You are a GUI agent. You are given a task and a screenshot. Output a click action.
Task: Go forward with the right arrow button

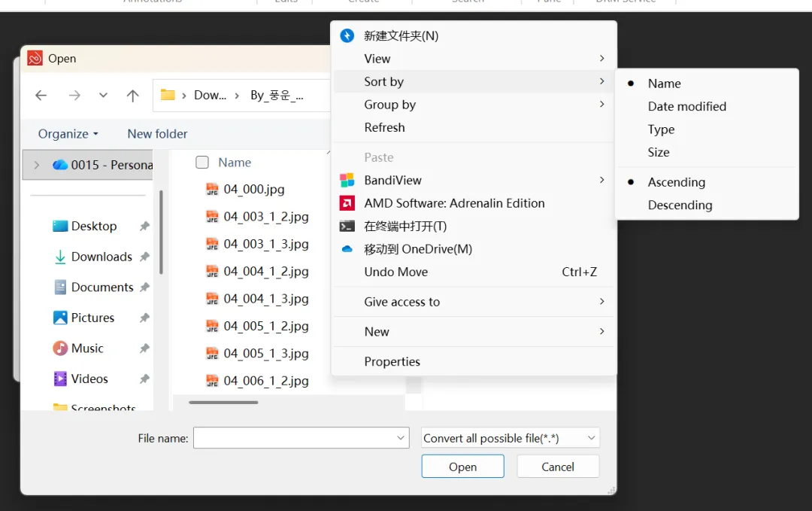click(74, 96)
